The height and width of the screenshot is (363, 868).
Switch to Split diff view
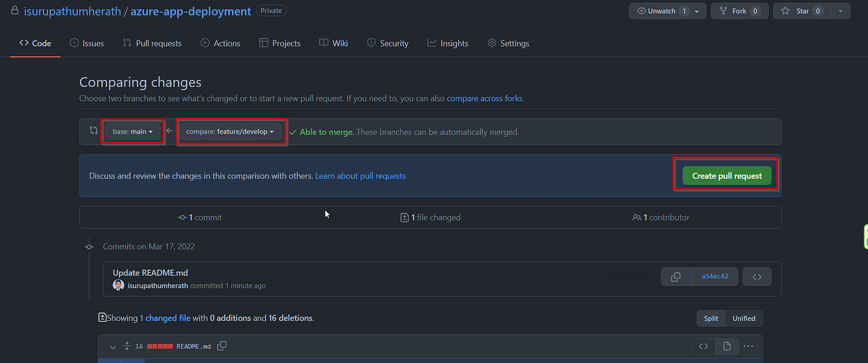point(711,318)
